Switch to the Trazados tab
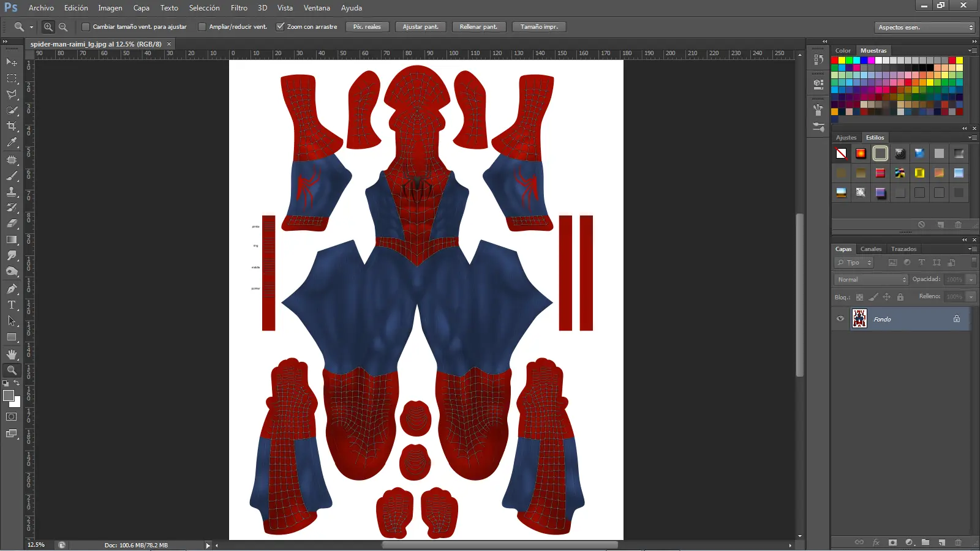This screenshot has height=551, width=980. pyautogui.click(x=904, y=249)
